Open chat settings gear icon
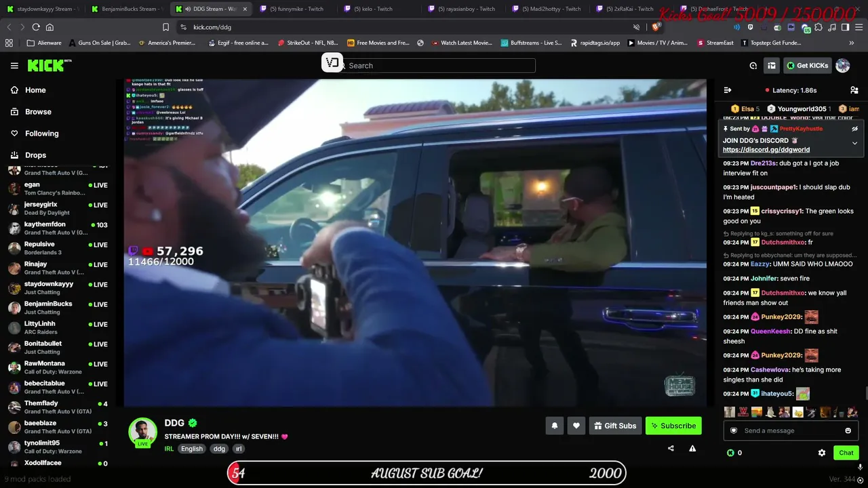Screen dimensions: 868x488 [822, 453]
